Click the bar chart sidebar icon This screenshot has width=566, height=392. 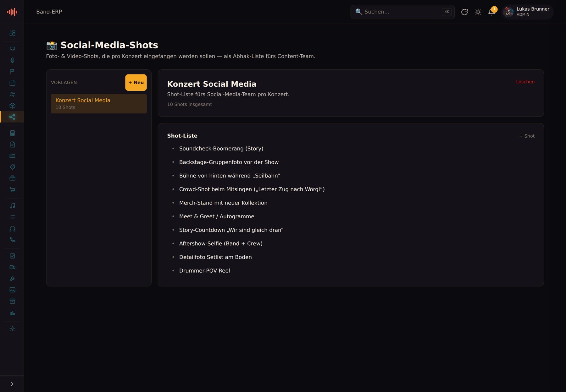(x=12, y=313)
